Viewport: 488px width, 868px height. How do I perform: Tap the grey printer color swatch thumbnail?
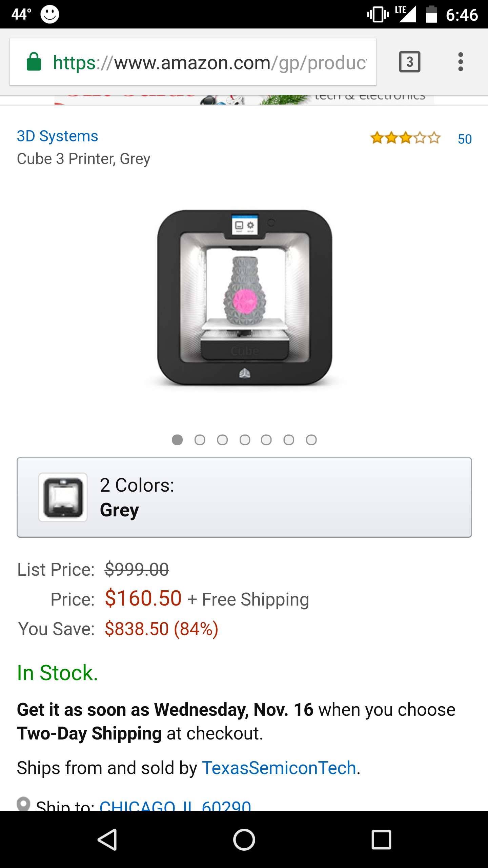(x=63, y=497)
